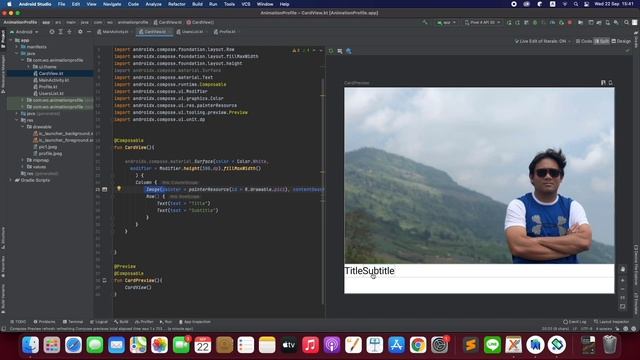Expand the Gradle Scripts node
Viewport: 640px width, 360px height.
[x=11, y=180]
